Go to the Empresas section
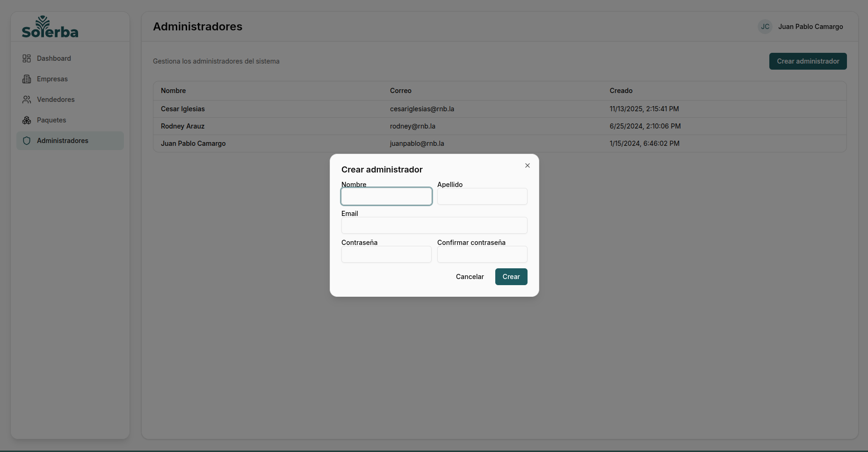Screen dimensions: 868x452 (x=52, y=79)
